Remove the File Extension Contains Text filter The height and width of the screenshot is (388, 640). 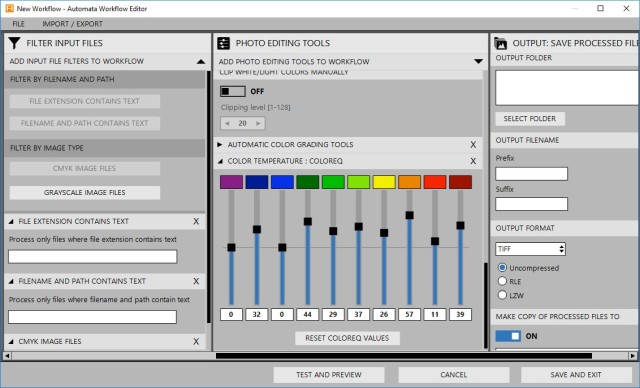(x=196, y=221)
